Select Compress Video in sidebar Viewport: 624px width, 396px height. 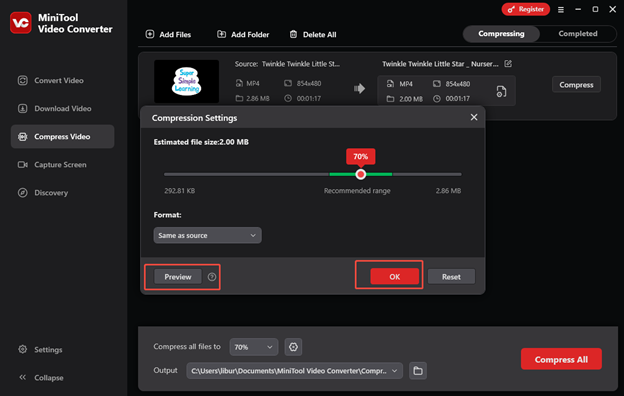pyautogui.click(x=62, y=137)
